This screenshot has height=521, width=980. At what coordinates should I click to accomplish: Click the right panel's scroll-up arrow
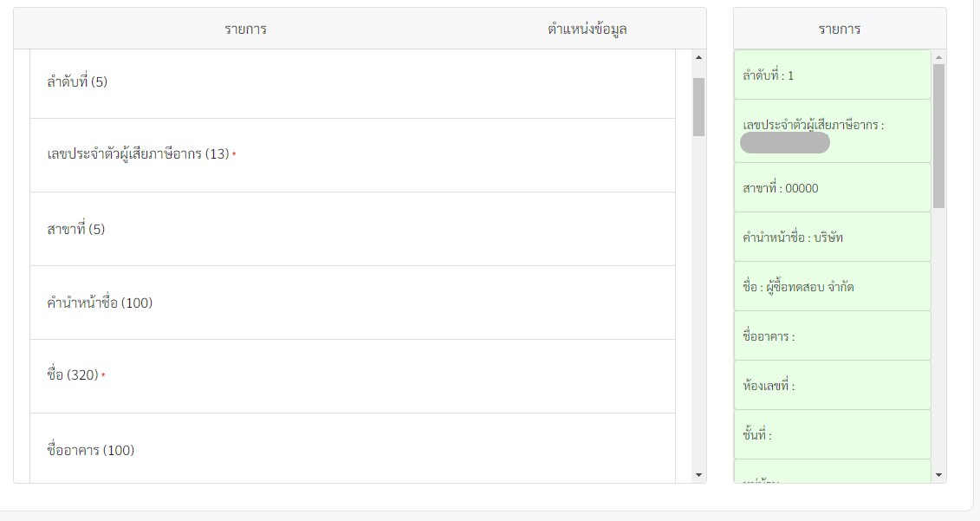(938, 58)
